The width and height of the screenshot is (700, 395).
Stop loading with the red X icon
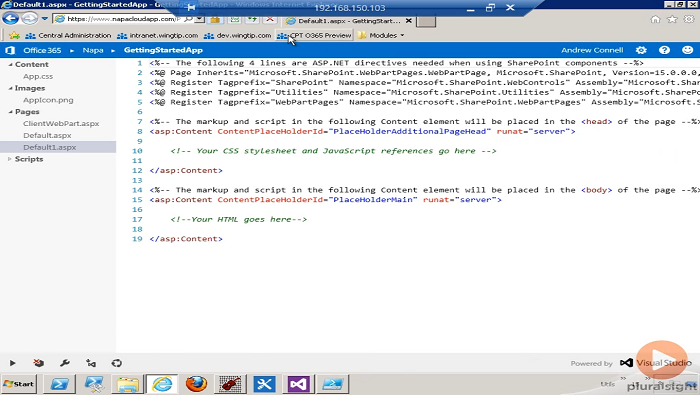pos(270,20)
